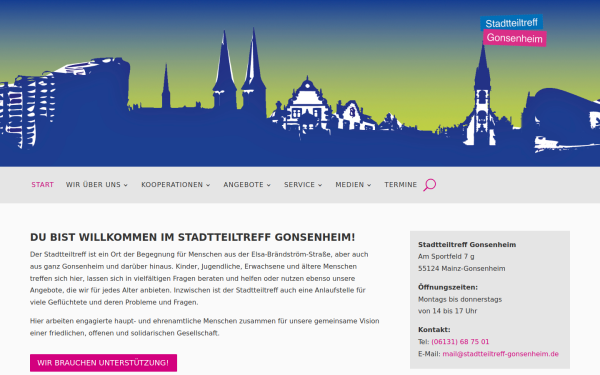Click the magenta search magnifier icon
Viewport: 600px width, 375px height.
click(x=429, y=185)
